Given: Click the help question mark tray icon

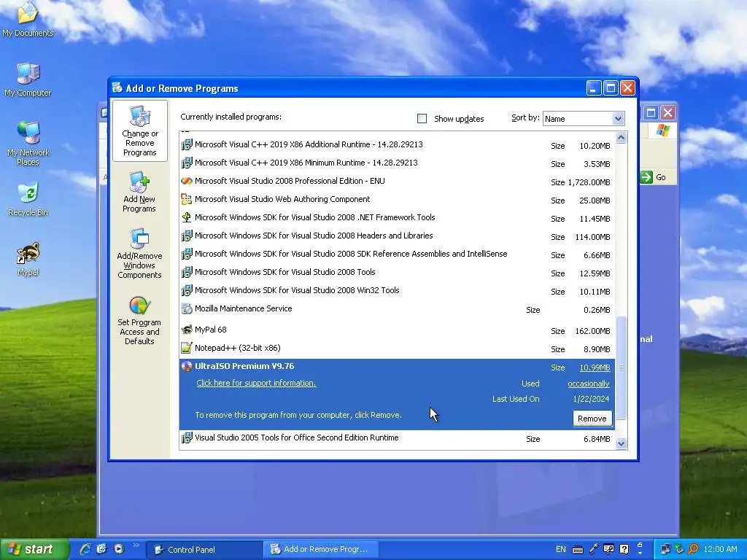Looking at the screenshot, I should [624, 549].
